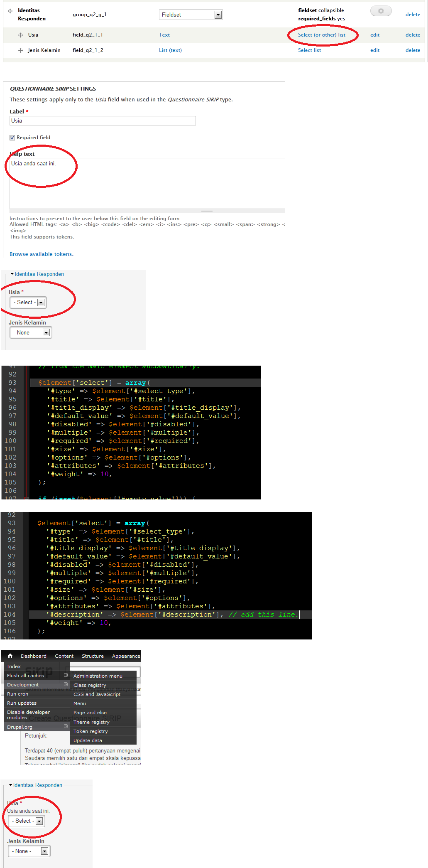Click the drag handle beside Jenis Kelamin row

pyautogui.click(x=20, y=51)
